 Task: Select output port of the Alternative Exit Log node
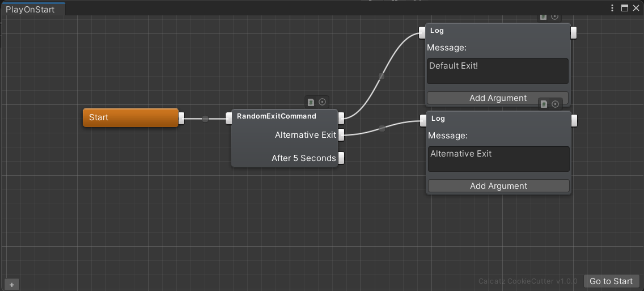coord(574,120)
